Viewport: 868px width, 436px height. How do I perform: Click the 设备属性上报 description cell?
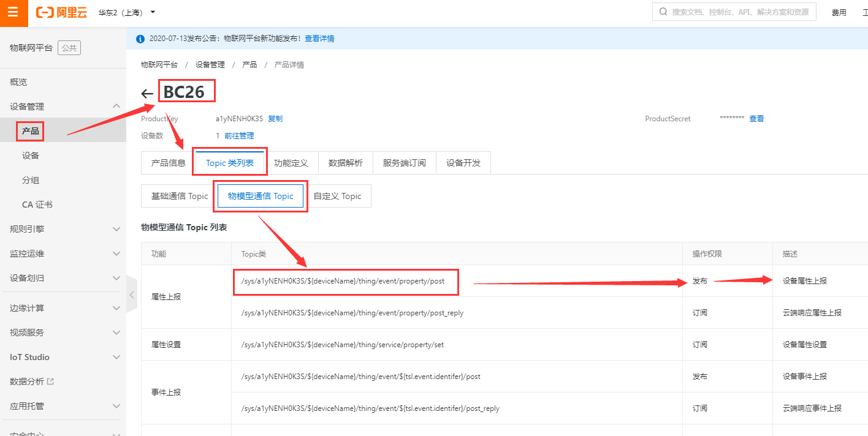(x=820, y=281)
